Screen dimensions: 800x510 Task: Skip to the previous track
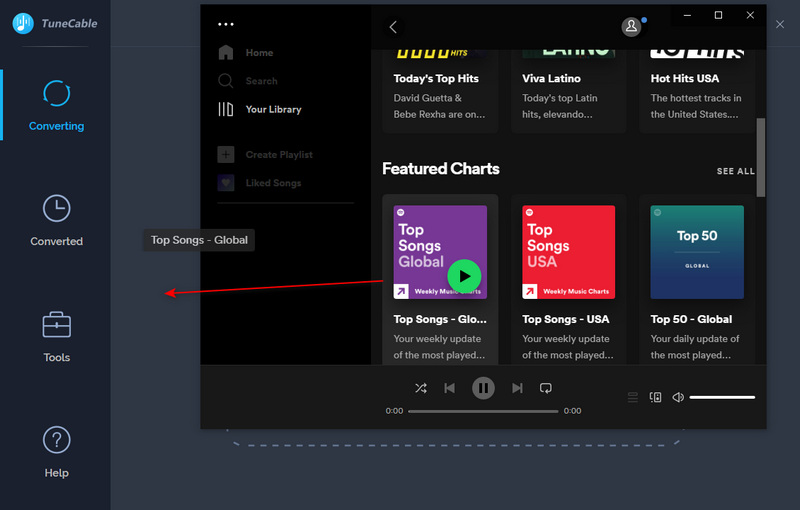(x=449, y=388)
